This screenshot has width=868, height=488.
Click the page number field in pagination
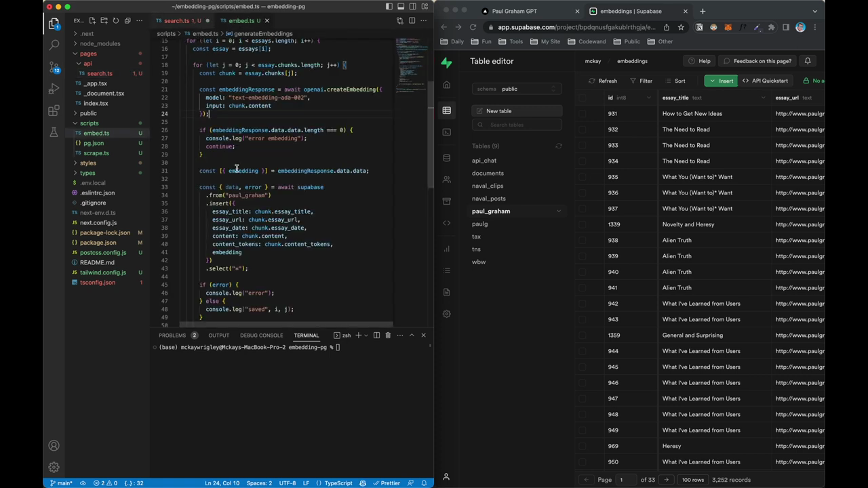click(626, 480)
